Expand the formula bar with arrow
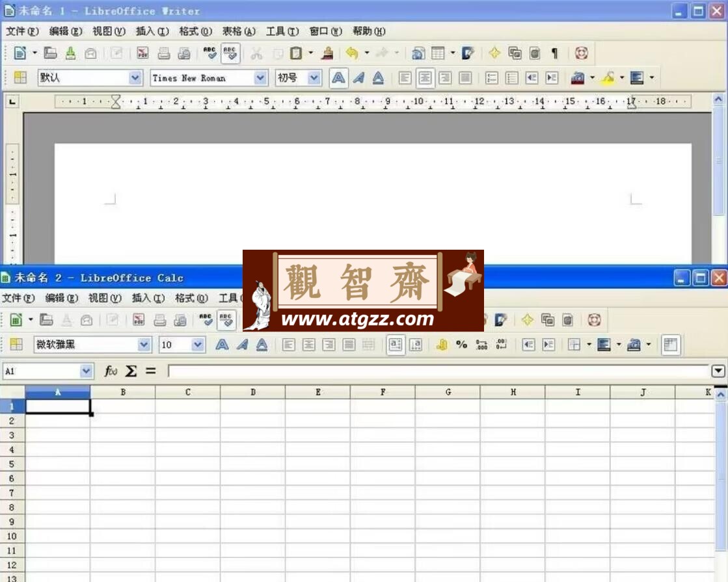The width and height of the screenshot is (728, 582). pyautogui.click(x=718, y=371)
